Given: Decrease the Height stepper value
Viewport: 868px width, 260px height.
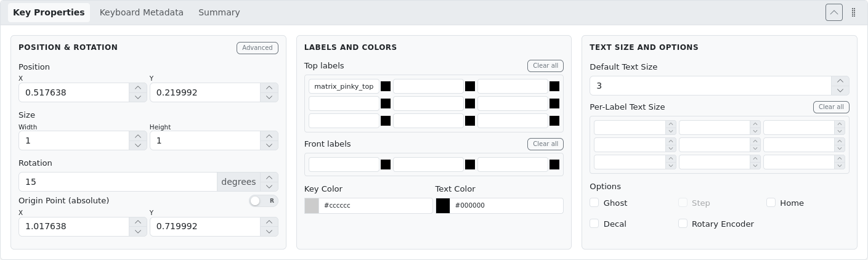Looking at the screenshot, I should 269,145.
